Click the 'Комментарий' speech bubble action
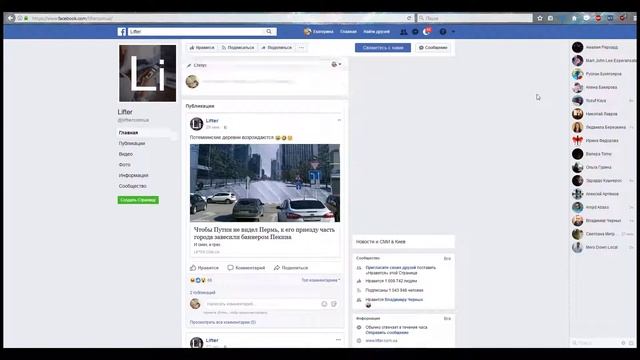Image resolution: width=640 pixels, height=360 pixels. coord(246,268)
